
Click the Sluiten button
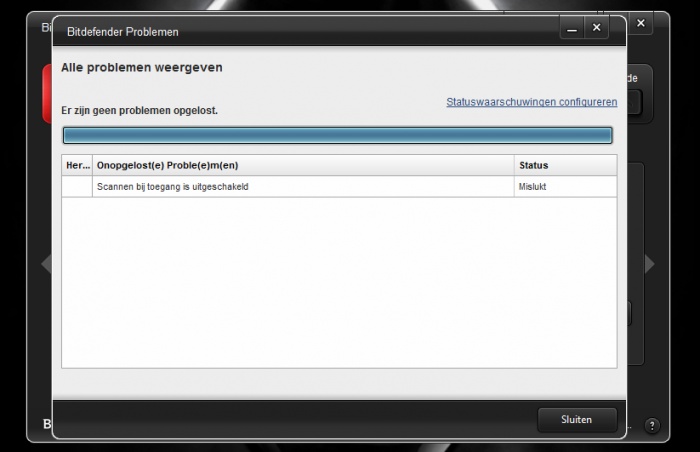point(577,420)
